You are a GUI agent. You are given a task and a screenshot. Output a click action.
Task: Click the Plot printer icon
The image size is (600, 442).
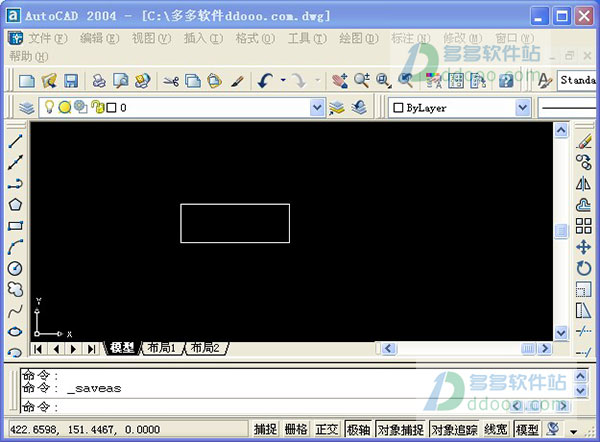coord(99,81)
